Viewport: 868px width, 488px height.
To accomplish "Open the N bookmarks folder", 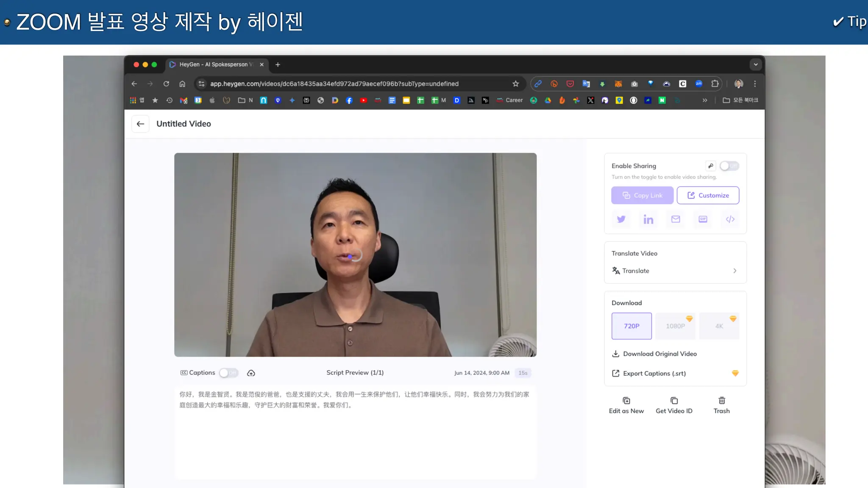I will coord(245,100).
